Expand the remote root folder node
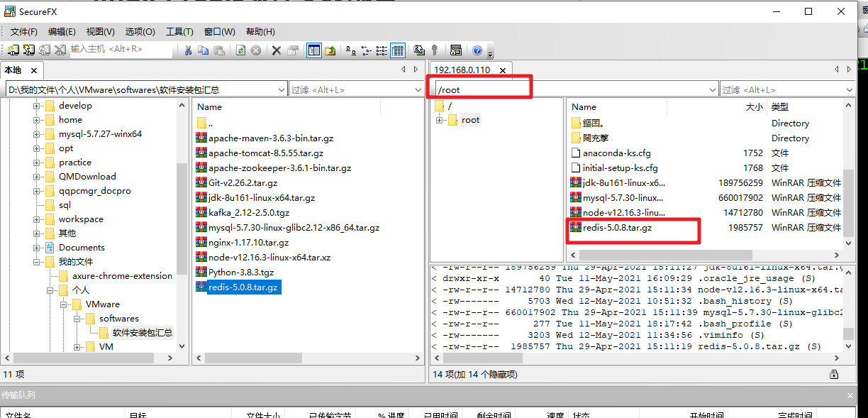Viewport: 868px width, 418px height. coord(439,120)
